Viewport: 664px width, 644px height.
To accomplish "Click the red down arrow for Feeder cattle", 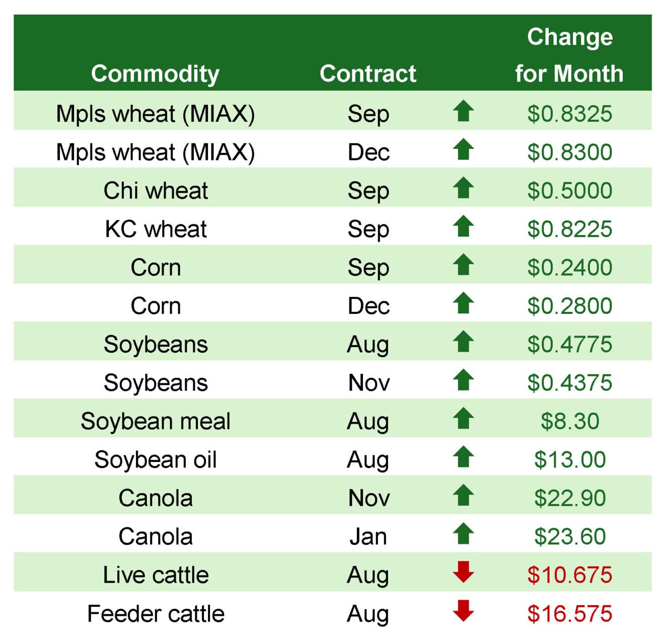I will point(463,611).
